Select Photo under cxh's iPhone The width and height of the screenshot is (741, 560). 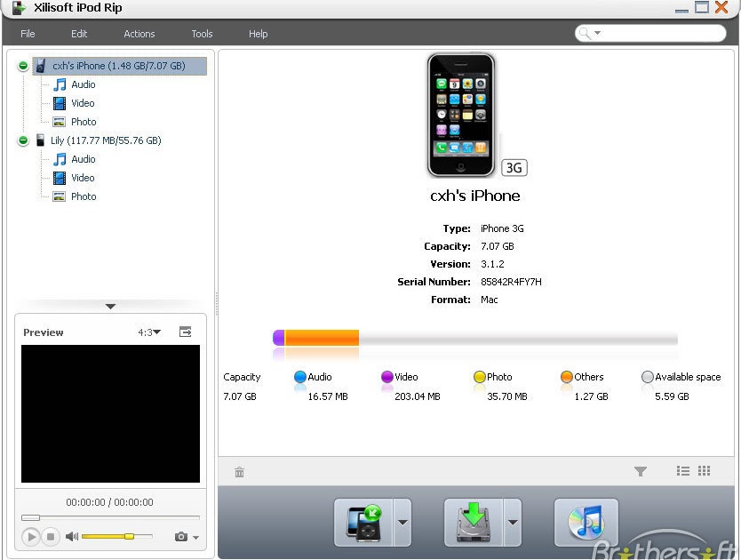pos(84,122)
